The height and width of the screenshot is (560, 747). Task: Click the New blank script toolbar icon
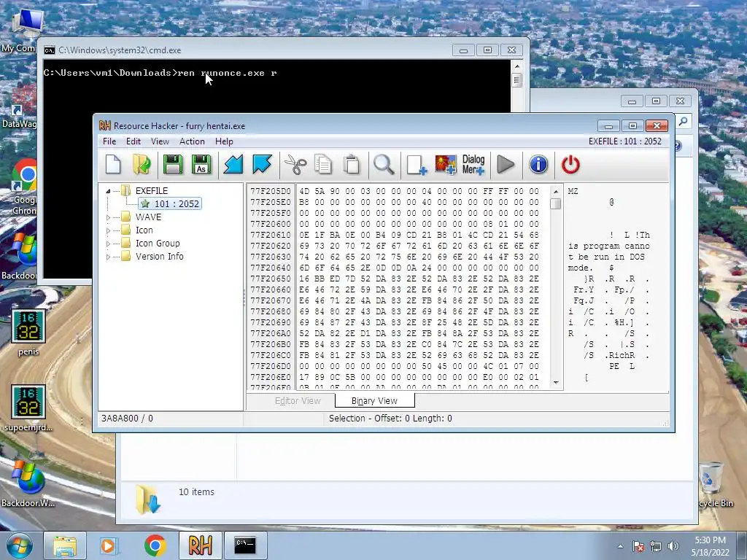click(113, 165)
